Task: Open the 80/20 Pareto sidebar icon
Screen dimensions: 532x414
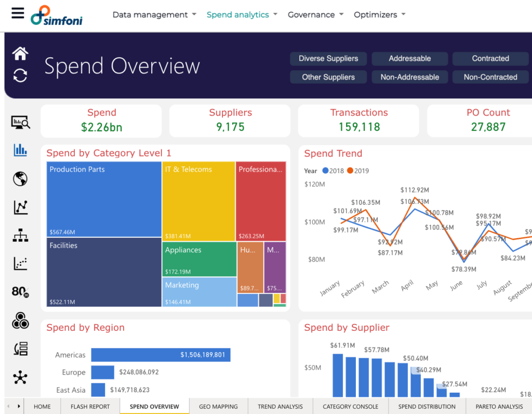Action: coord(20,292)
